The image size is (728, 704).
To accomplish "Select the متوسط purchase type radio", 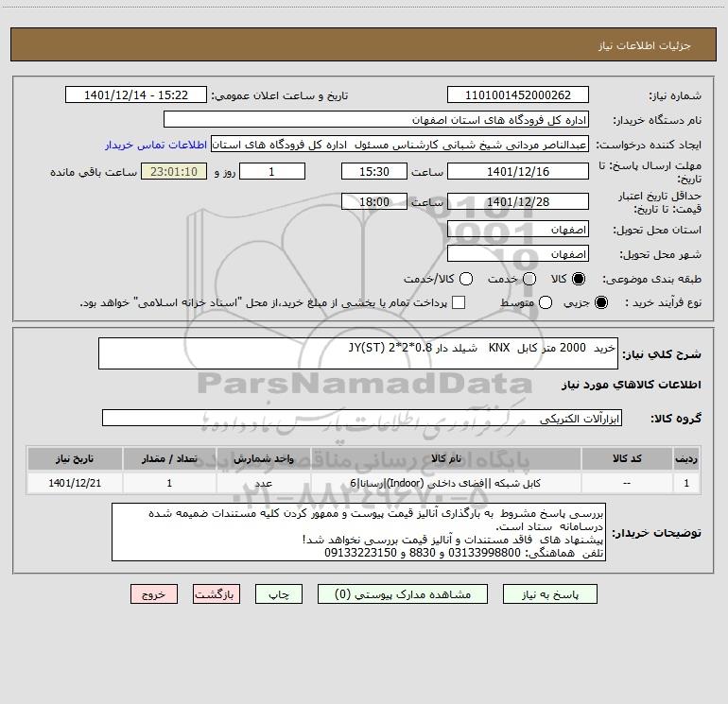I will (546, 303).
